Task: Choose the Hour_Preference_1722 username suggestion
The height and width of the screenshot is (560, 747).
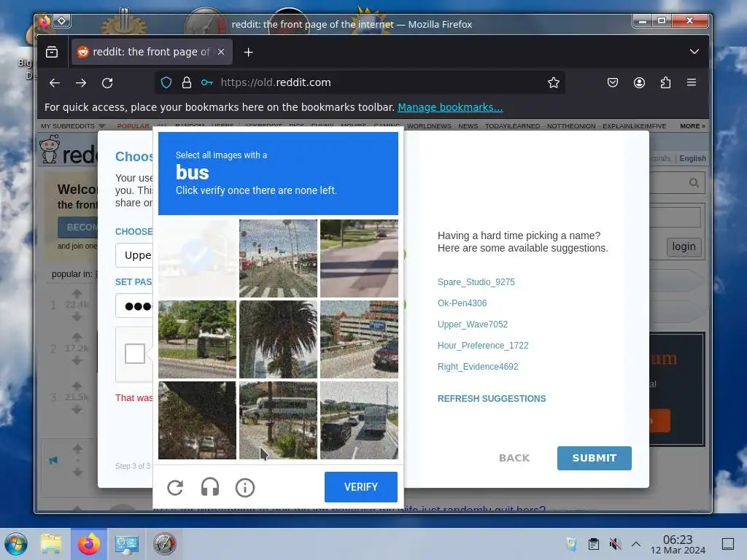Action: (x=483, y=345)
